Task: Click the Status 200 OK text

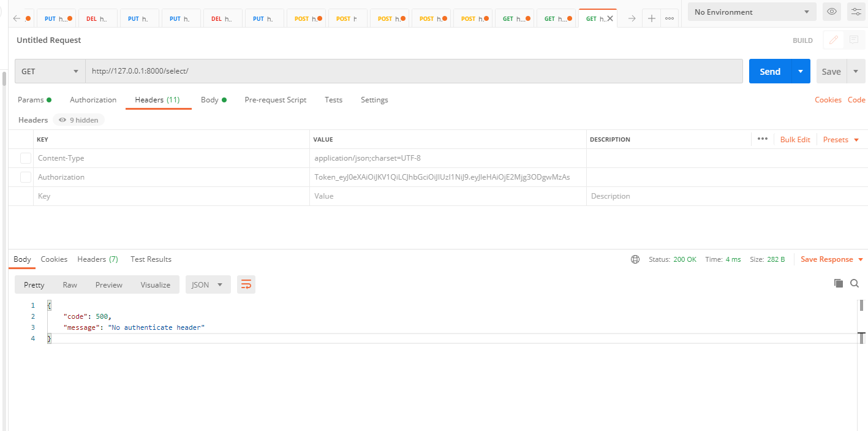Action: coord(673,259)
